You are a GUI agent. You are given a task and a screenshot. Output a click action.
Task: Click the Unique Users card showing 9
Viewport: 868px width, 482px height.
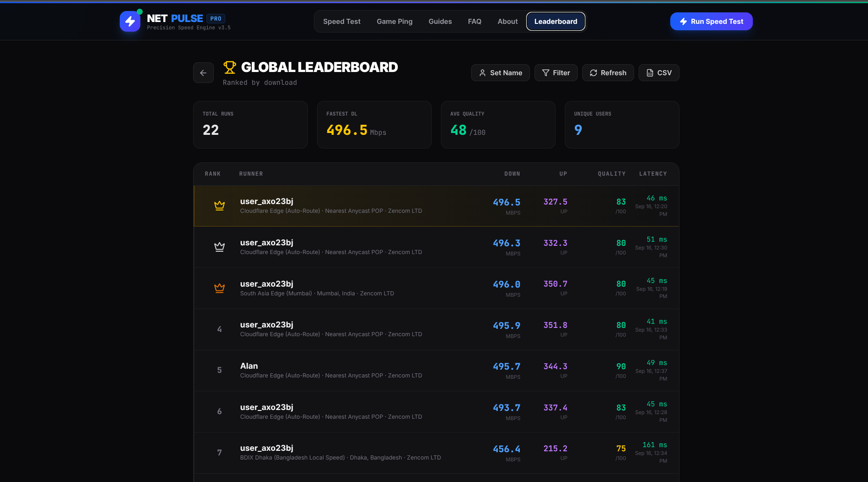coord(622,125)
